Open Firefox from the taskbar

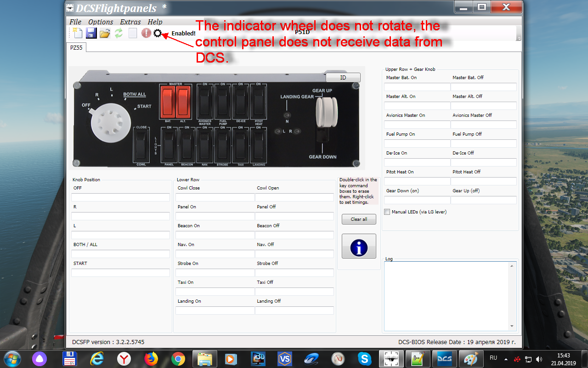(151, 358)
